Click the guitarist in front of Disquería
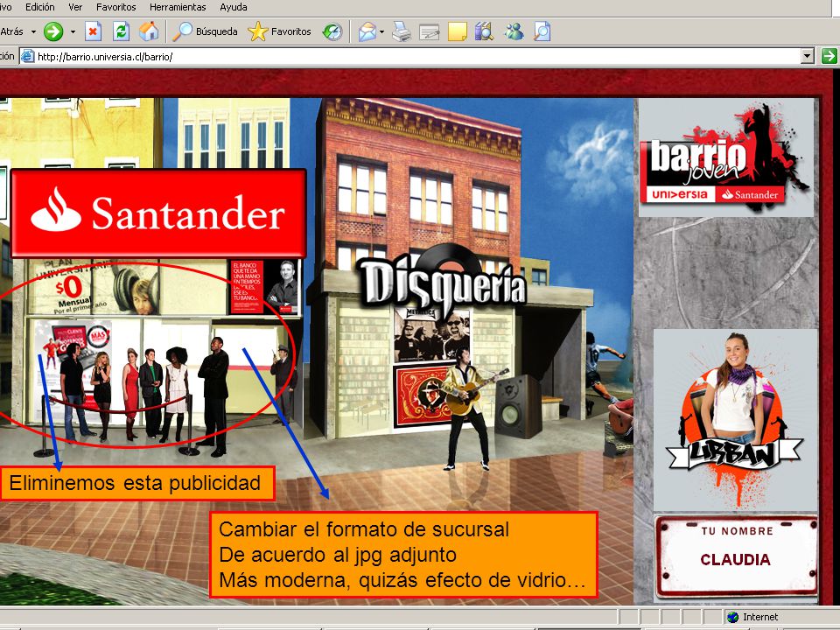Image resolution: width=840 pixels, height=630 pixels. point(467,409)
